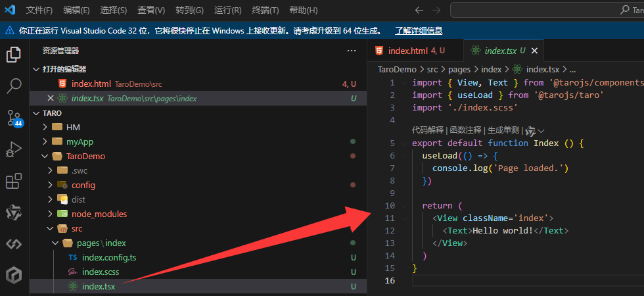Click the VS Code logo icon
The height and width of the screenshot is (296, 644).
click(9, 10)
